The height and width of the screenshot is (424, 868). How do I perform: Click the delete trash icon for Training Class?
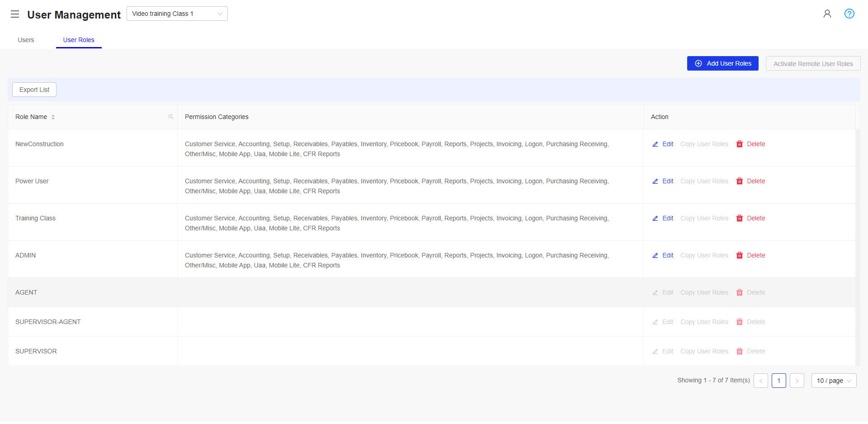740,218
